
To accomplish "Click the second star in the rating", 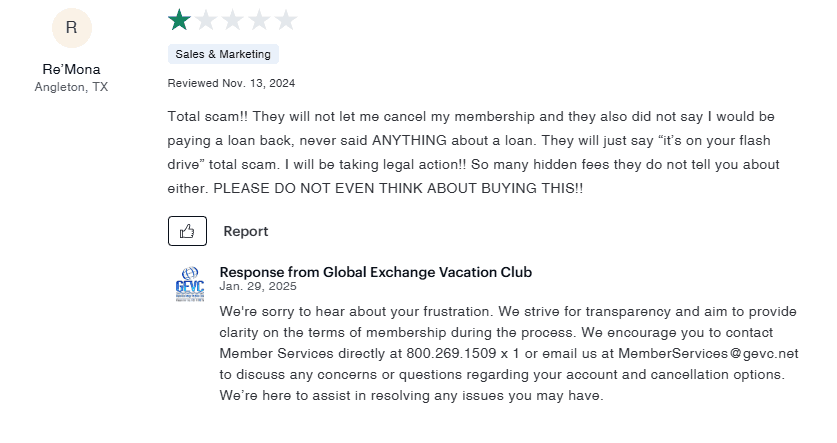I will pos(206,20).
